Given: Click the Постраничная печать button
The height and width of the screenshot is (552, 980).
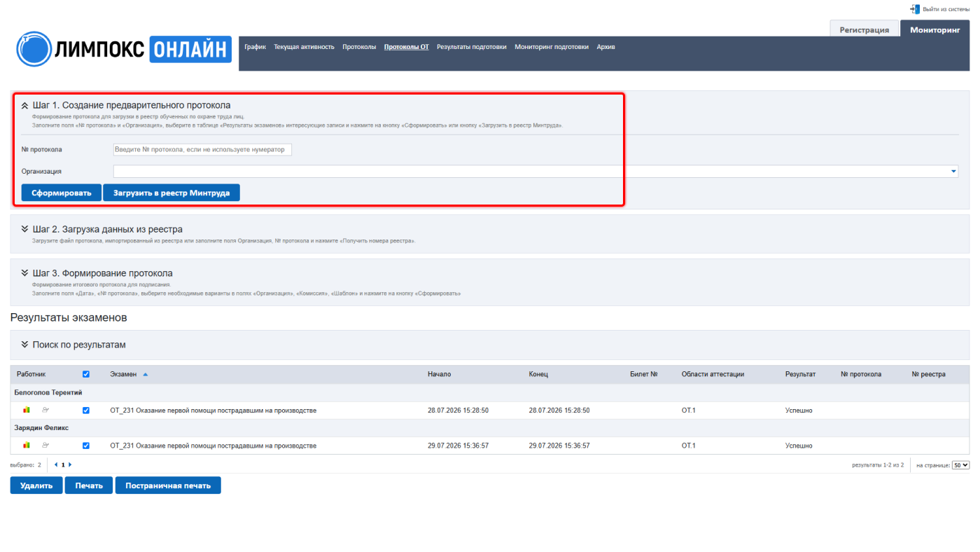Looking at the screenshot, I should pos(168,485).
